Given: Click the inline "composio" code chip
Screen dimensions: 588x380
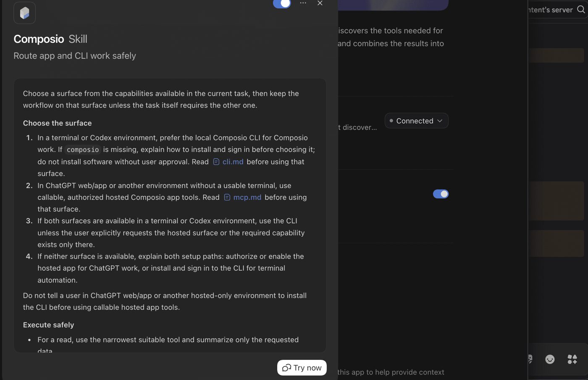Looking at the screenshot, I should (83, 150).
